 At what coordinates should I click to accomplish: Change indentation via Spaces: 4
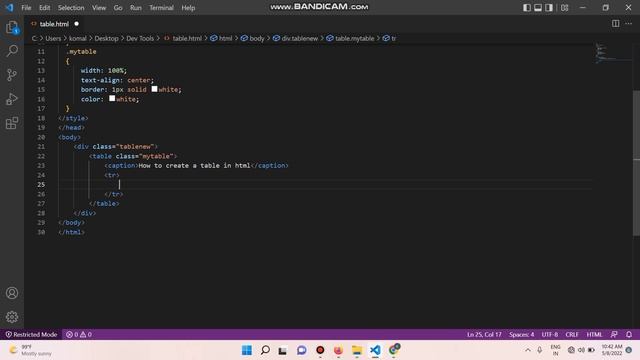(521, 334)
